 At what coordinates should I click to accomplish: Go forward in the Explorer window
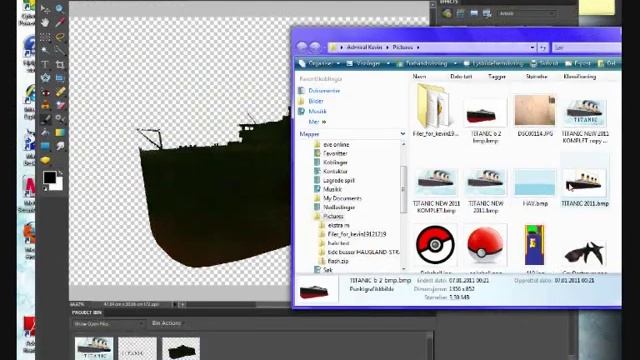click(x=315, y=47)
